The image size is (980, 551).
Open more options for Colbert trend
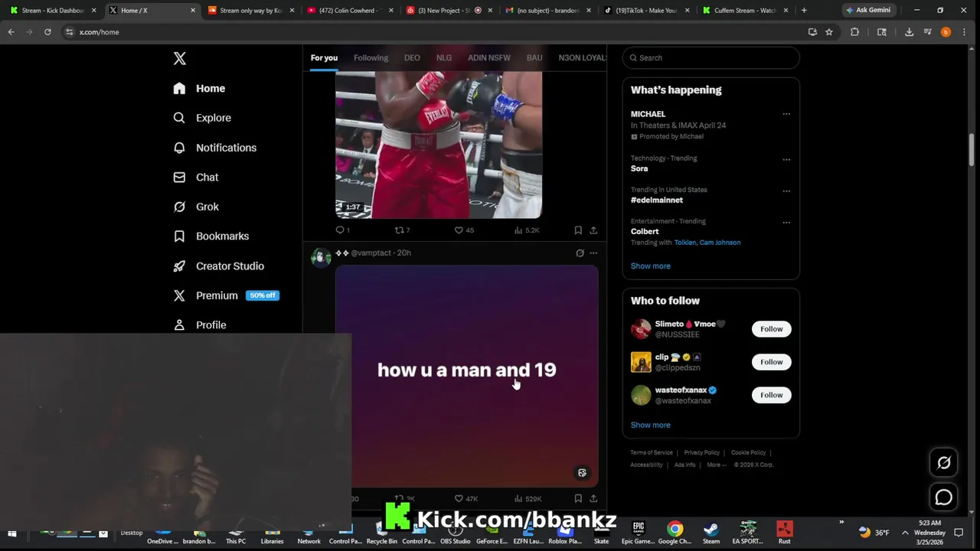pyautogui.click(x=786, y=223)
